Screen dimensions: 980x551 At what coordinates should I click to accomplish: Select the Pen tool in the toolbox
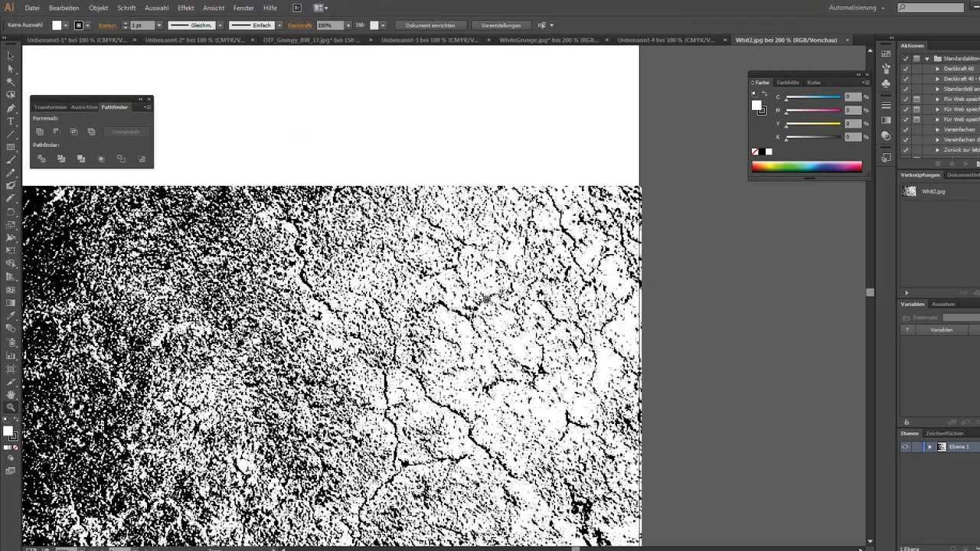11,108
